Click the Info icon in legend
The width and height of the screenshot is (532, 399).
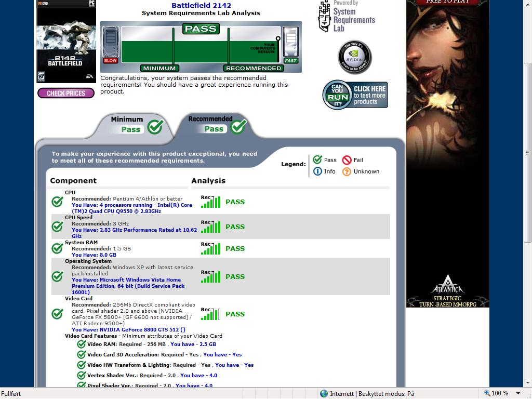(317, 171)
